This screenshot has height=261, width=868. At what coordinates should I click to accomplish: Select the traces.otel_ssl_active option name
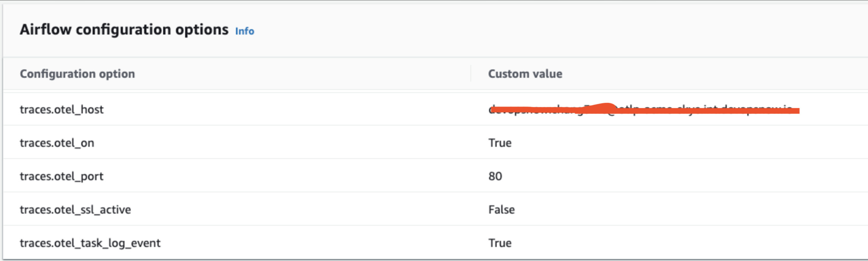coord(75,210)
